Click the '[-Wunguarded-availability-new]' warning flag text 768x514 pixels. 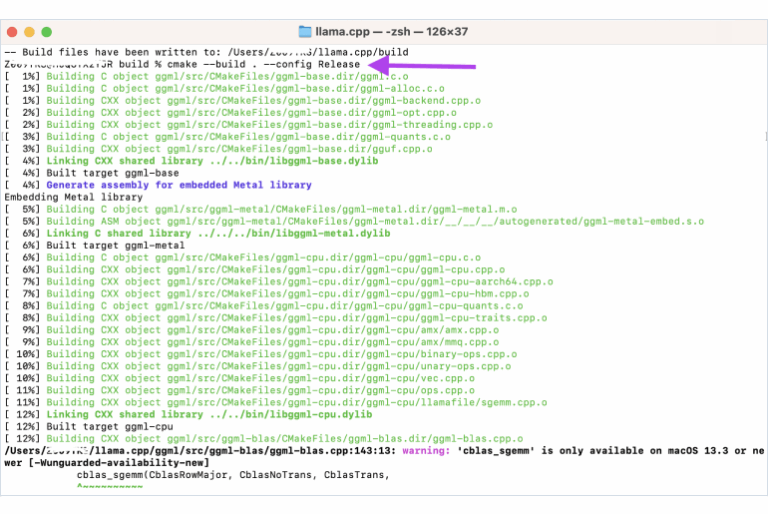click(119, 463)
